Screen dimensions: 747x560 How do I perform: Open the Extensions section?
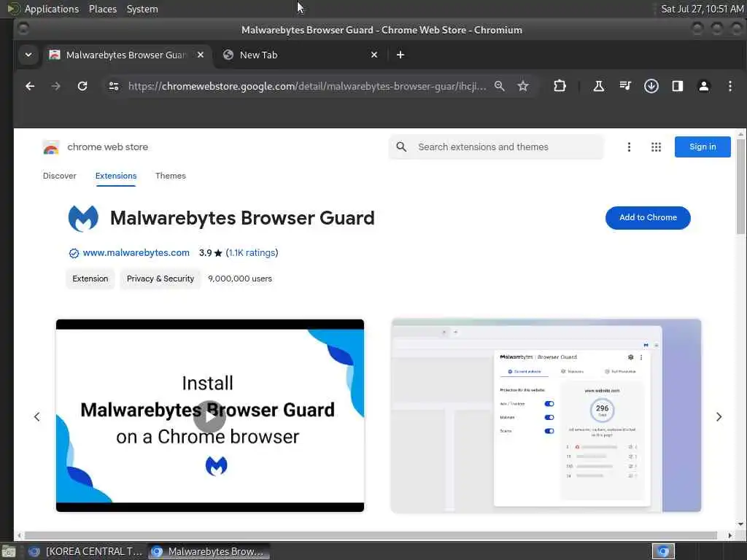coord(116,176)
